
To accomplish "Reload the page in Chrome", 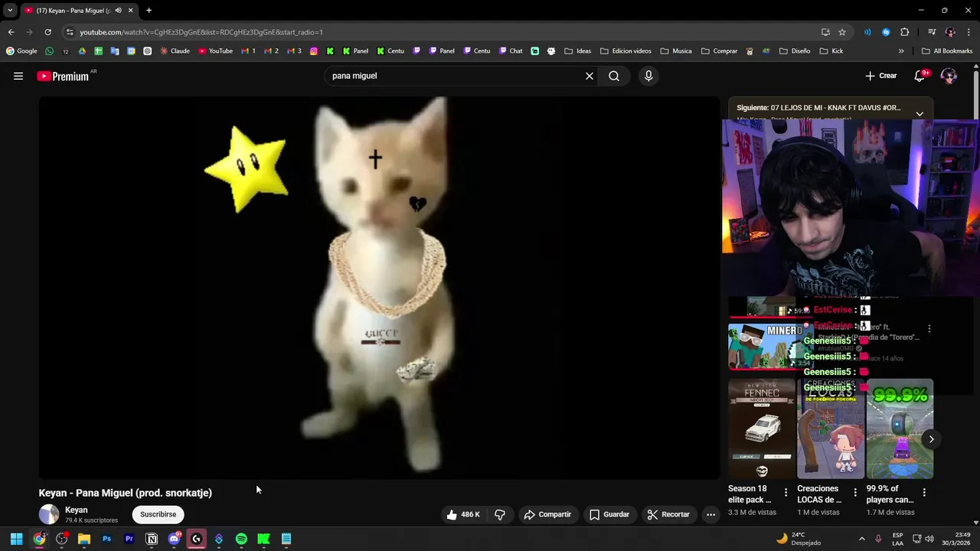I will 47,32.
